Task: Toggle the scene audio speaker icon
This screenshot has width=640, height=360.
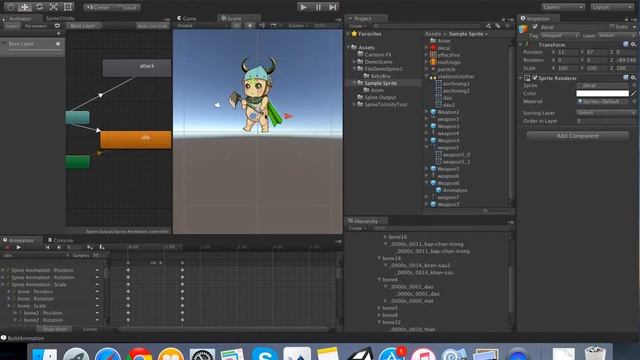Action: point(262,25)
